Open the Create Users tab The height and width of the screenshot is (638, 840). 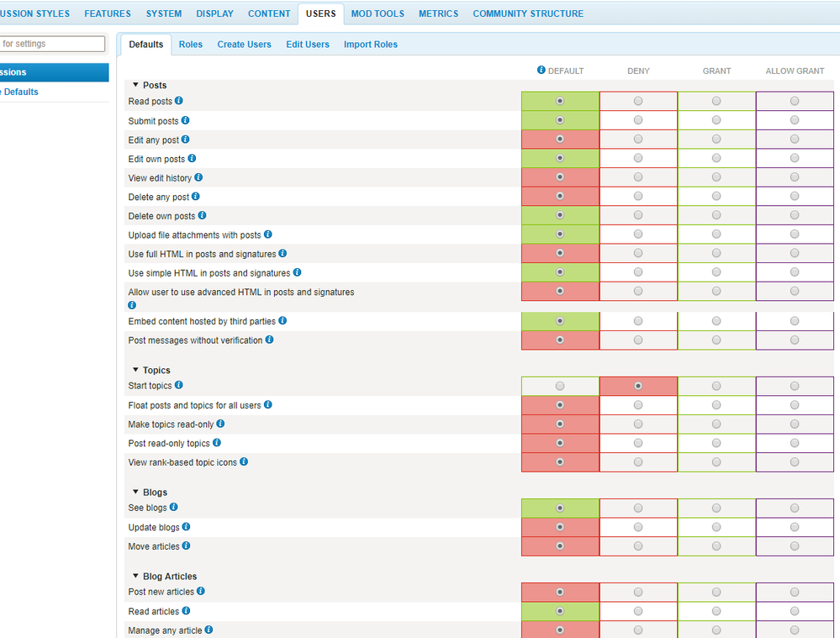point(244,45)
